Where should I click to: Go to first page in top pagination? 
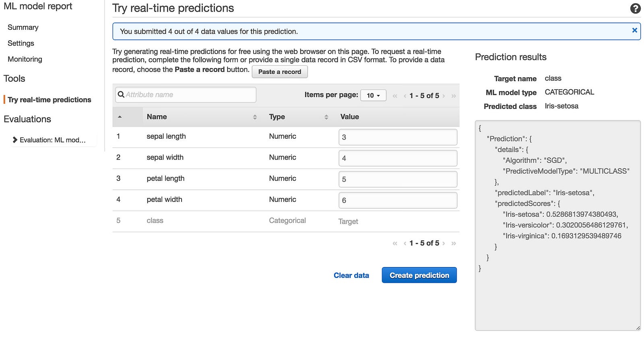coord(395,96)
